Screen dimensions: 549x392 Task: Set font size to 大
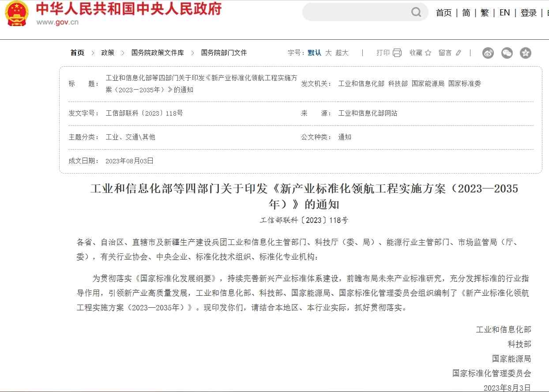[x=328, y=53]
